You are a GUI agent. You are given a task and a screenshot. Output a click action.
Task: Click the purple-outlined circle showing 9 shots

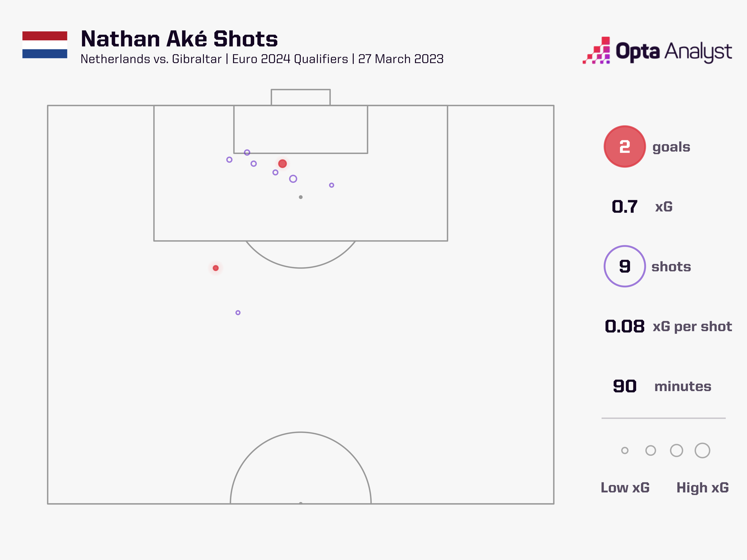[624, 266]
